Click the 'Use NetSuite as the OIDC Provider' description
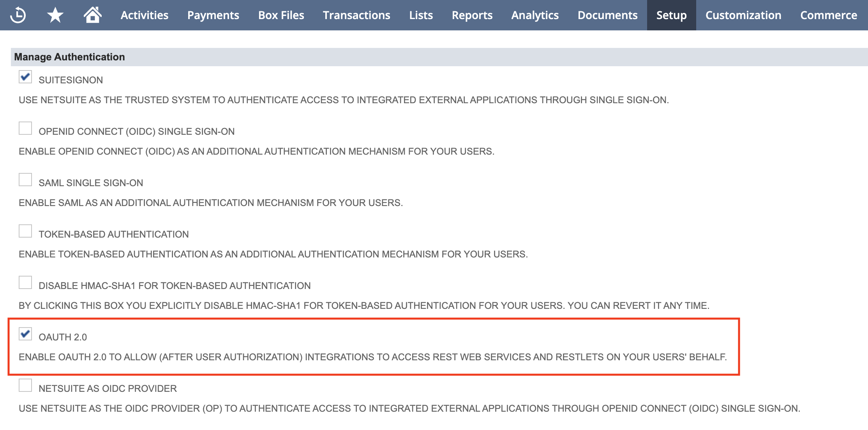This screenshot has height=430, width=868. [x=409, y=409]
